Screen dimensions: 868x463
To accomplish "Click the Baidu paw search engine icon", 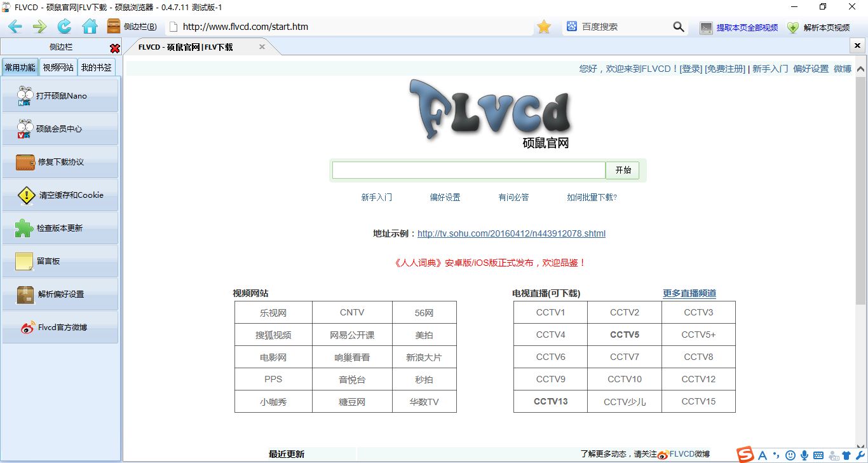I will coord(572,27).
